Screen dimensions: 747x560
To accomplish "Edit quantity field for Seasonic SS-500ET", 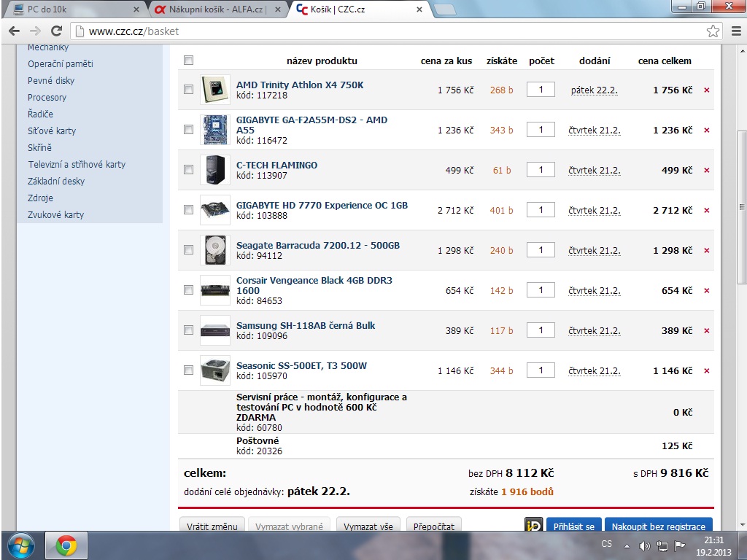I will pos(541,370).
